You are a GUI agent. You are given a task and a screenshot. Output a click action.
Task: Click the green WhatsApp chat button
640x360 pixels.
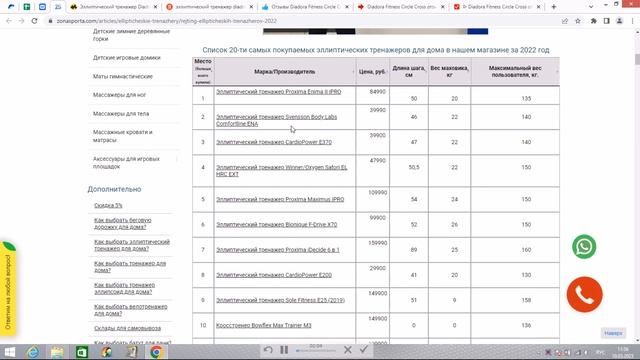(584, 247)
